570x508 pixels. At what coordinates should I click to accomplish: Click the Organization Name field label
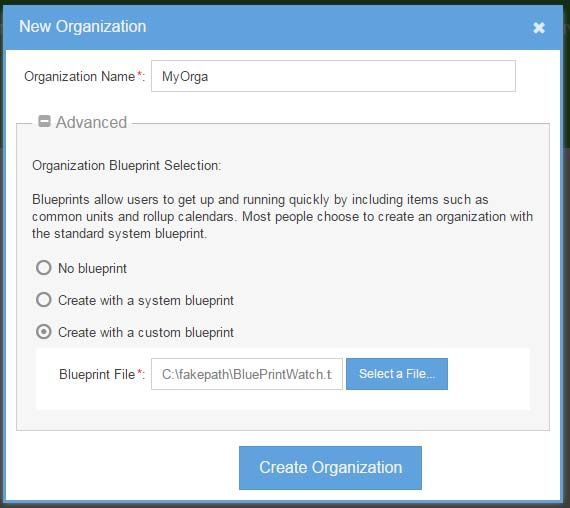80,76
